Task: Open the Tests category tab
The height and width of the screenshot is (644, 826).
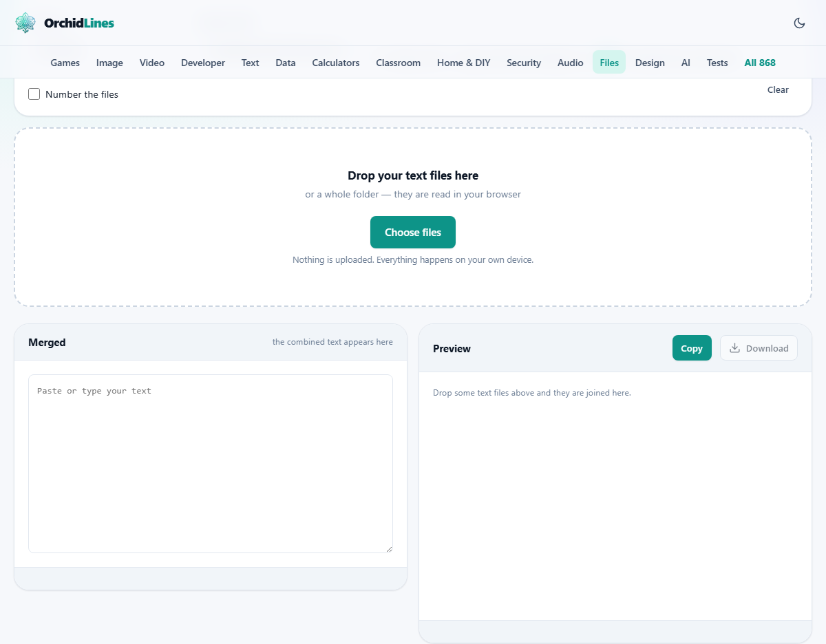Action: (717, 63)
